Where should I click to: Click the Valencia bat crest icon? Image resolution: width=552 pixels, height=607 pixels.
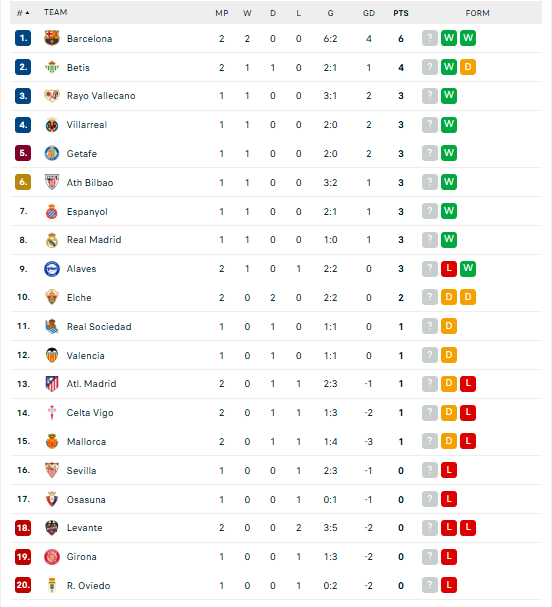52,355
